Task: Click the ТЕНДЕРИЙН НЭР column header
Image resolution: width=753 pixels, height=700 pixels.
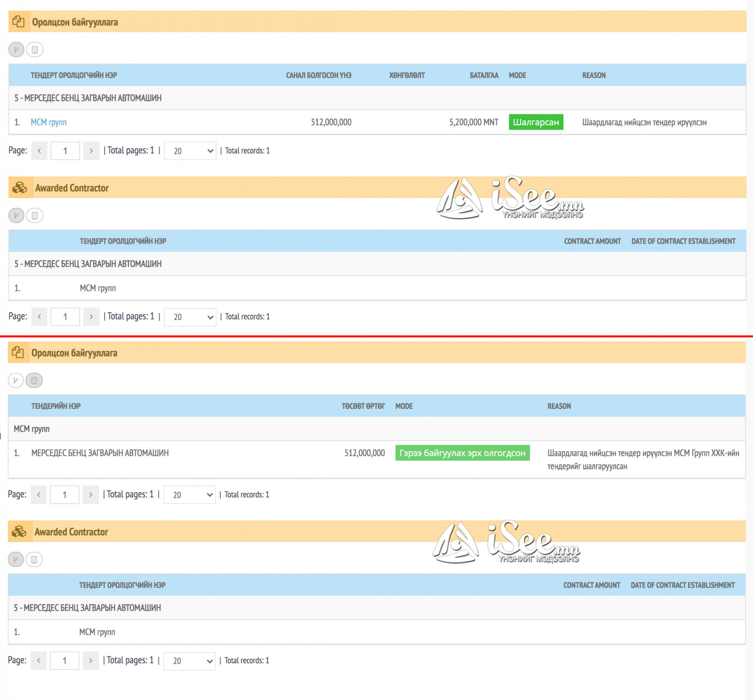Action: pyautogui.click(x=56, y=406)
